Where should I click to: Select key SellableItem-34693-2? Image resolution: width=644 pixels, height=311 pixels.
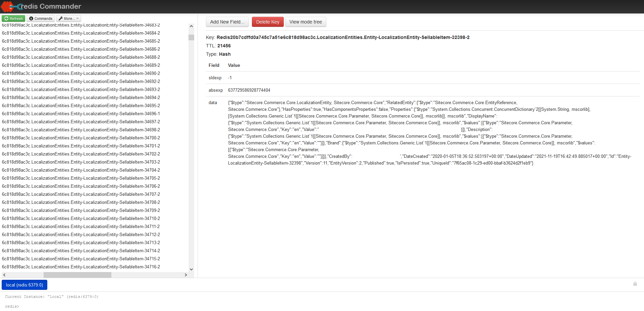click(x=81, y=89)
